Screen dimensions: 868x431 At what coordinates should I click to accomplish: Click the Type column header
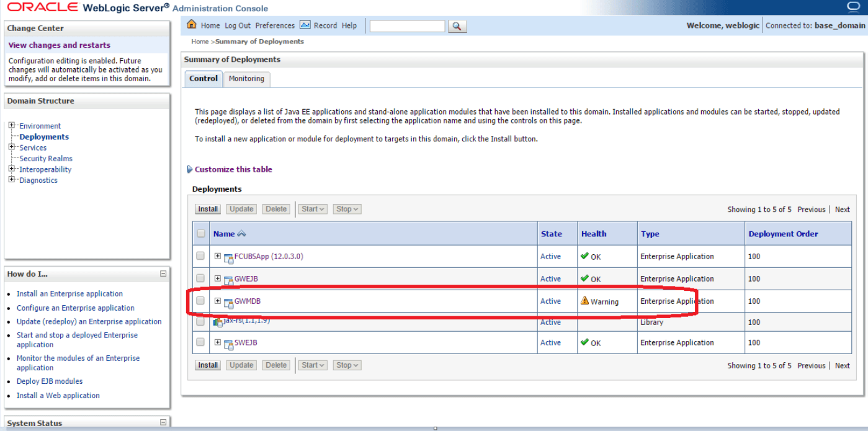tap(650, 234)
